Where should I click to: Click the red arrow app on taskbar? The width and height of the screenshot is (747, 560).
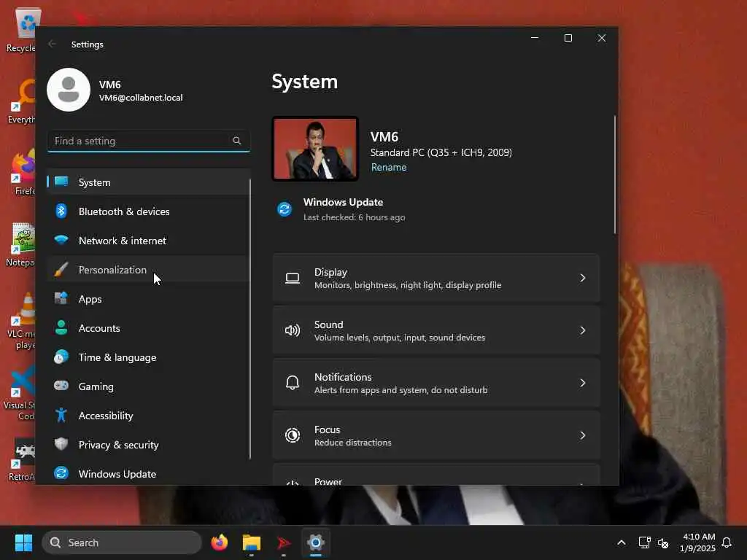(284, 542)
